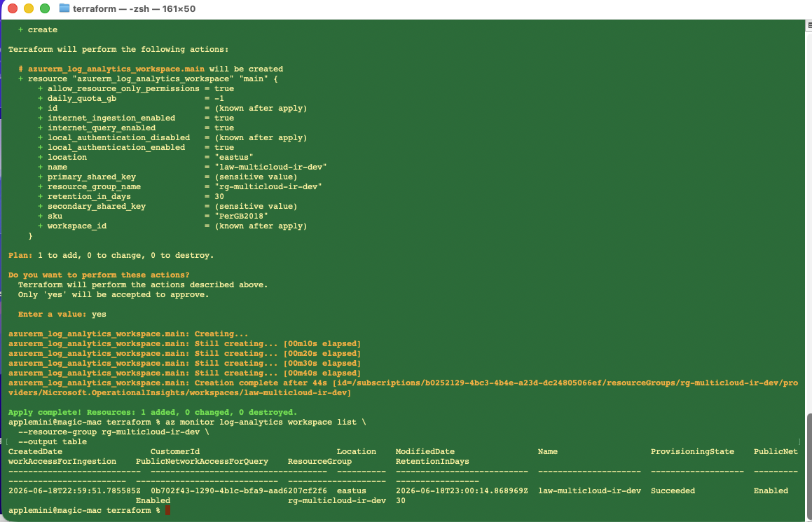Viewport: 812px width, 522px height.
Task: Click the retention_in_days value 30 in plan
Action: coord(219,197)
